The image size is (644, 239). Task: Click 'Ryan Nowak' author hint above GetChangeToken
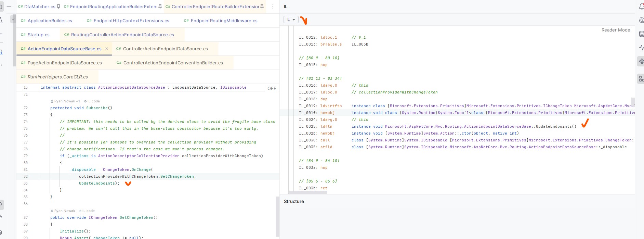click(x=64, y=211)
